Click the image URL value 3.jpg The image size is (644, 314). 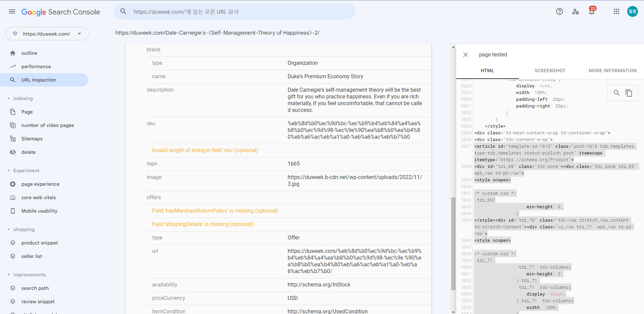(x=355, y=180)
